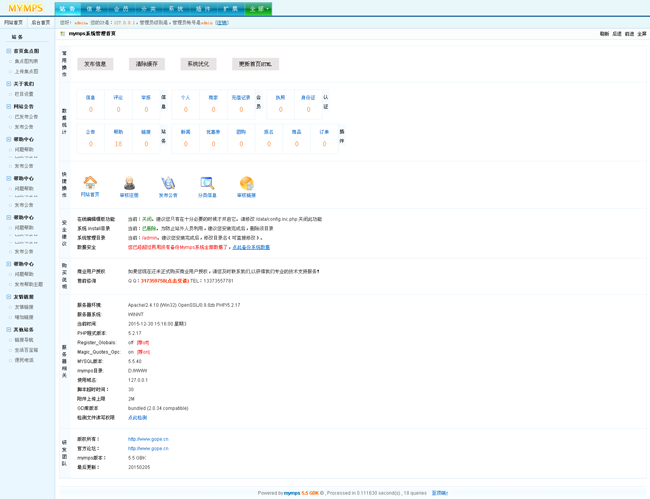The width and height of the screenshot is (650, 499).
Task: Collapse the 网站公告 sidebar section
Action: pyautogui.click(x=9, y=106)
